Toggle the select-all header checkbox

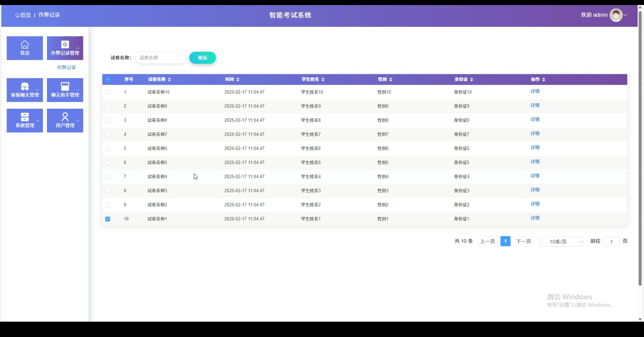point(108,79)
